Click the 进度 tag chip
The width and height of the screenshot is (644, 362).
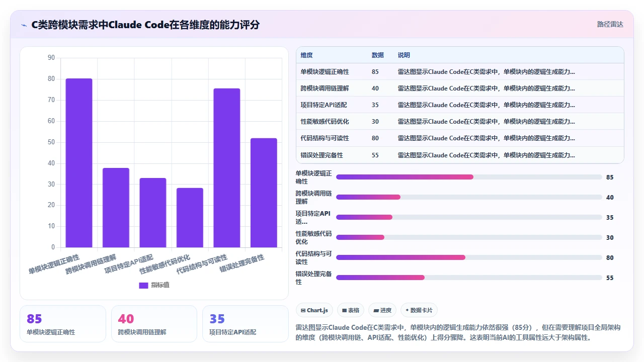pyautogui.click(x=382, y=310)
